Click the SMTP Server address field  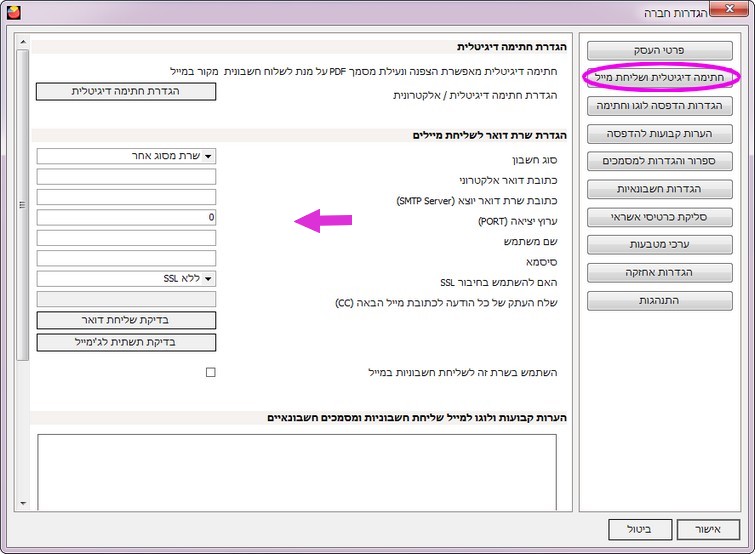tap(126, 197)
